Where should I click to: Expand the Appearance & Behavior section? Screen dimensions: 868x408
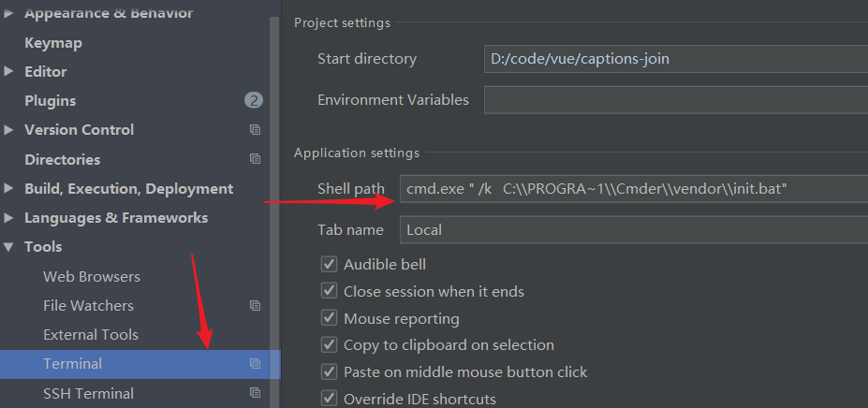click(x=9, y=13)
